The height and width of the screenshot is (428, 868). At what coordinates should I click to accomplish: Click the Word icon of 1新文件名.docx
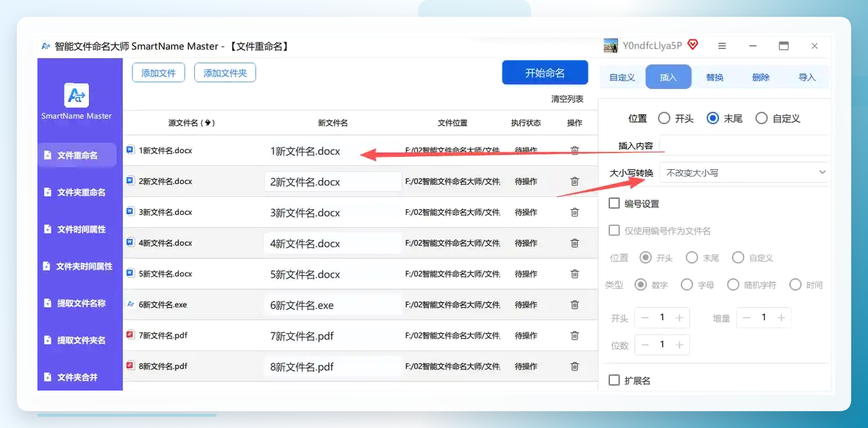130,150
